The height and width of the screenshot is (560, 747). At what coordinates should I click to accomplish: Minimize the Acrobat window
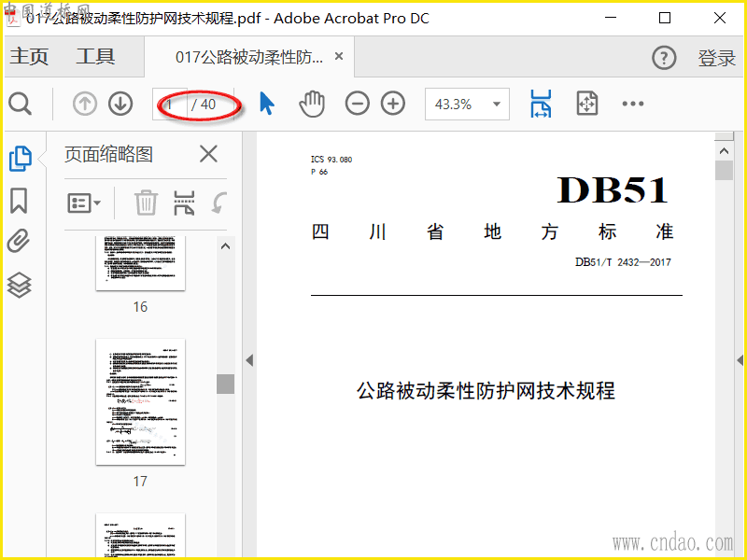coord(611,18)
